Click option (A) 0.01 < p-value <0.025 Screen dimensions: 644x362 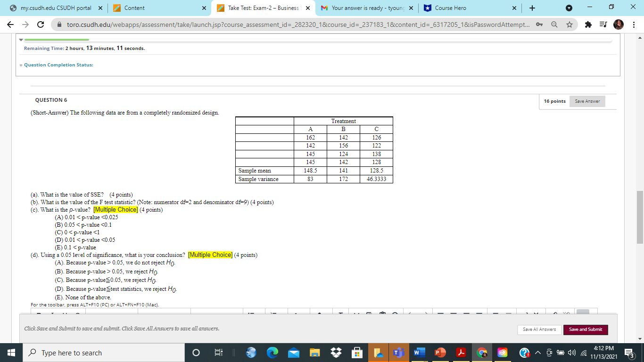point(86,217)
